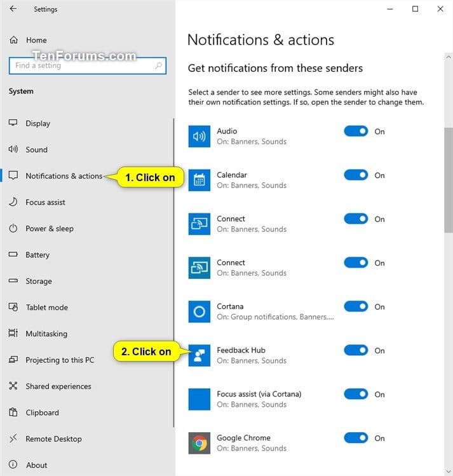The image size is (453, 476).
Task: Click the Power & sleep icon
Action: pos(13,228)
